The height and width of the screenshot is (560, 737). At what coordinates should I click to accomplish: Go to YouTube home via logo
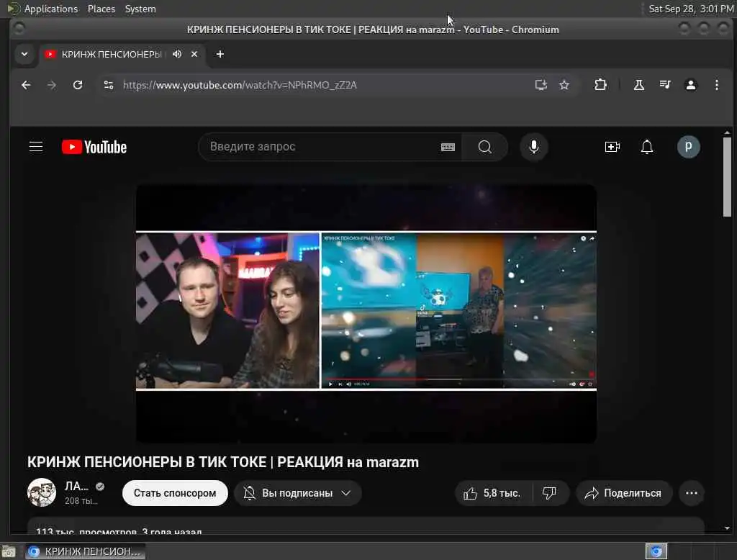point(94,147)
